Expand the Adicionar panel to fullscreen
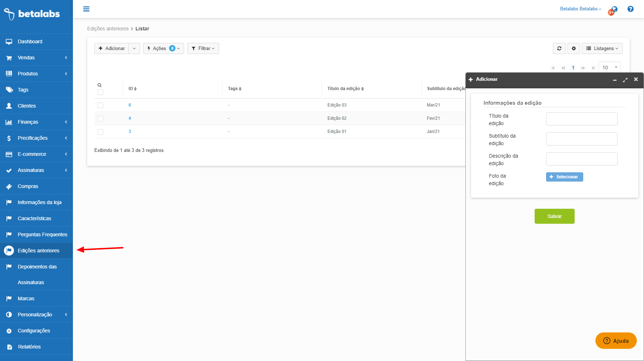Screen dimensions: 644x361 (625, 80)
